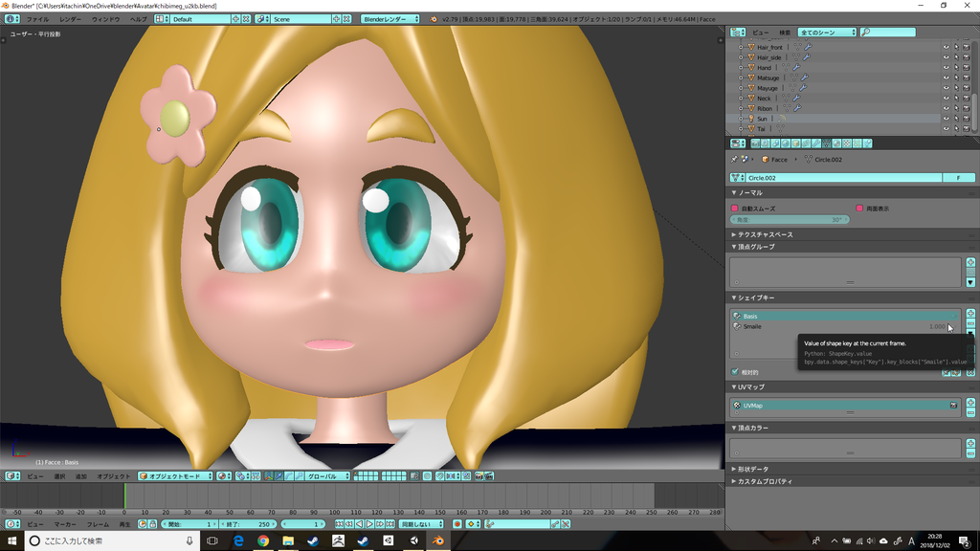Open the 同期しない sync dropdown

(421, 524)
